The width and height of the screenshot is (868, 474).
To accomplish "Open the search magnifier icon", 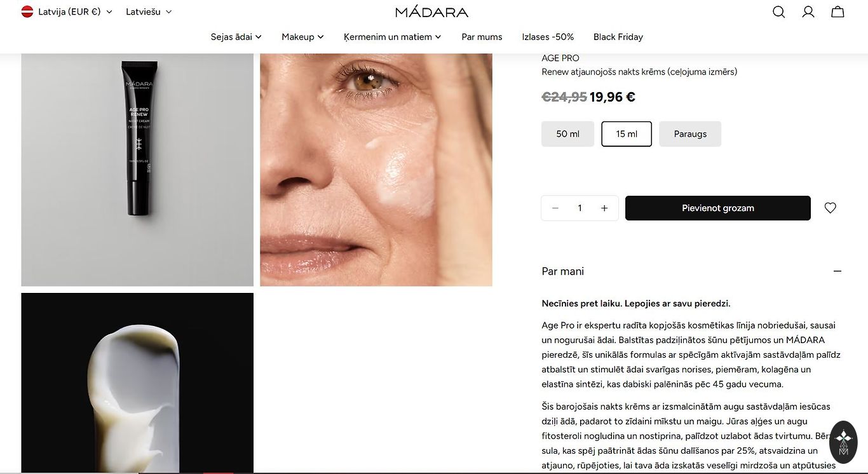I will pos(778,12).
